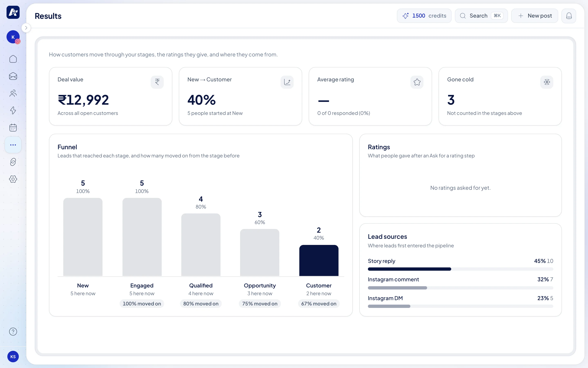Open the Automations lightning bolt icon
The image size is (588, 368).
point(13,110)
